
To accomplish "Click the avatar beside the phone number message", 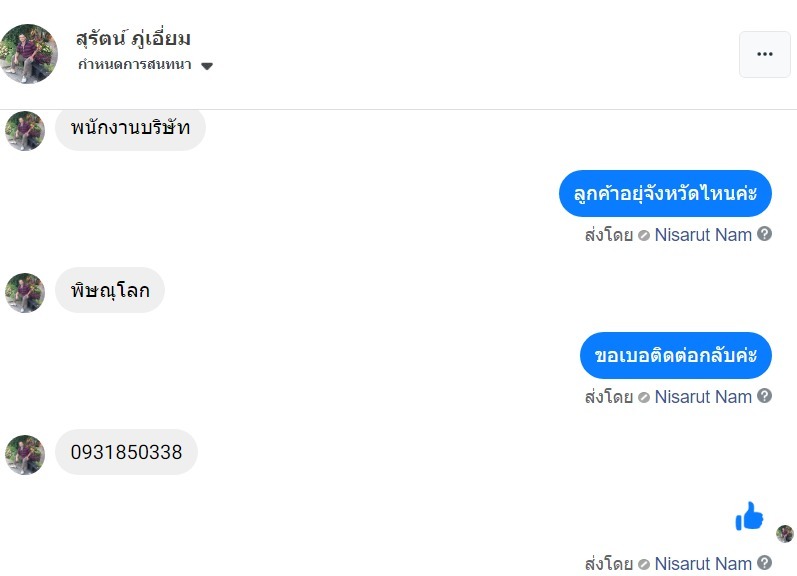I will pyautogui.click(x=25, y=454).
